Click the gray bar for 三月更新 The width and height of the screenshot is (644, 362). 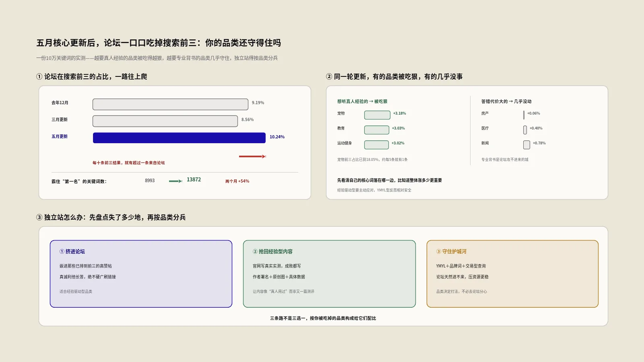pyautogui.click(x=165, y=121)
